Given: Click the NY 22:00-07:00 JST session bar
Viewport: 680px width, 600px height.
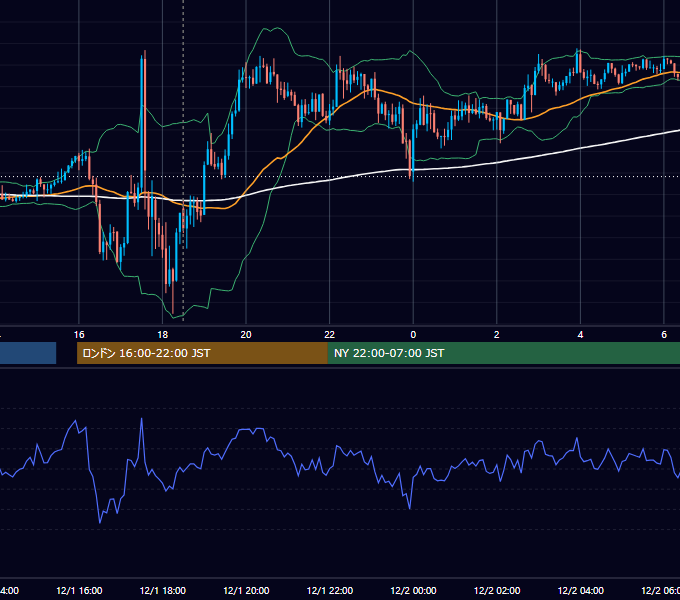Looking at the screenshot, I should pyautogui.click(x=503, y=353).
